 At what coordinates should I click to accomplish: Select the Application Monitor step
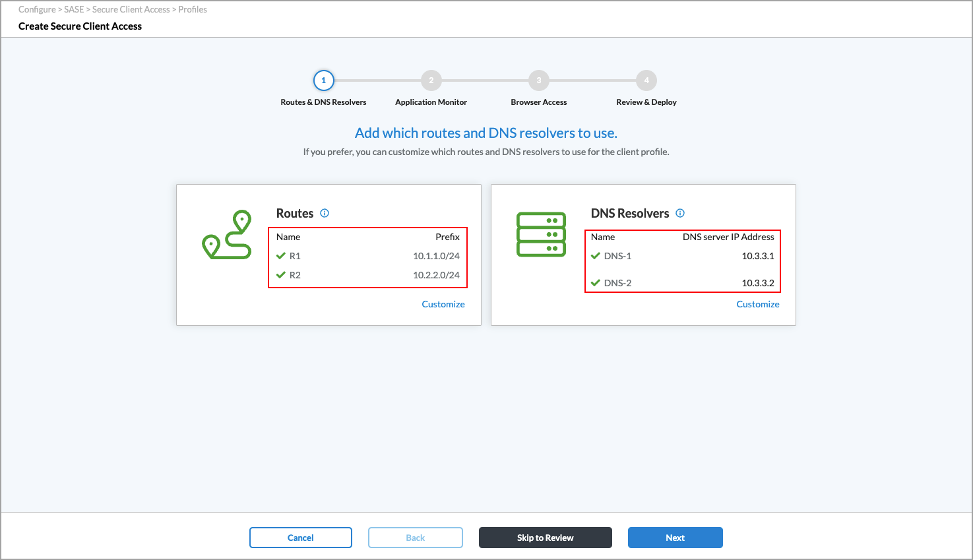click(431, 80)
